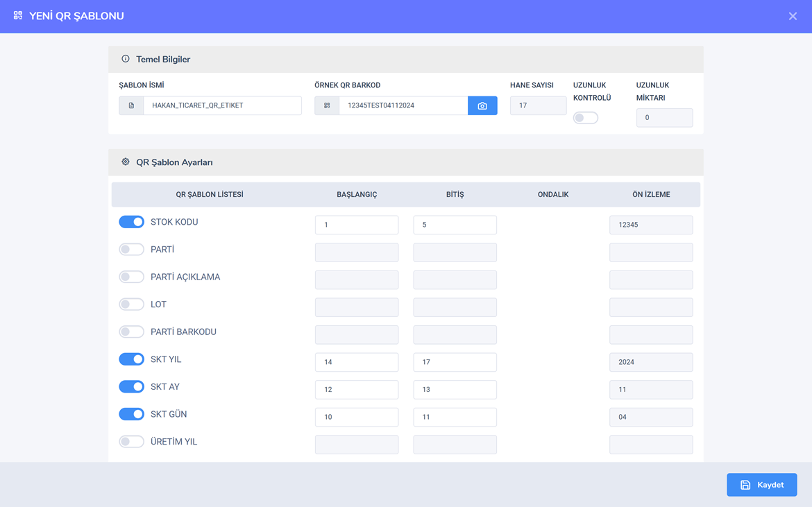Enable the LOT toggle
The height and width of the screenshot is (507, 812).
131,304
